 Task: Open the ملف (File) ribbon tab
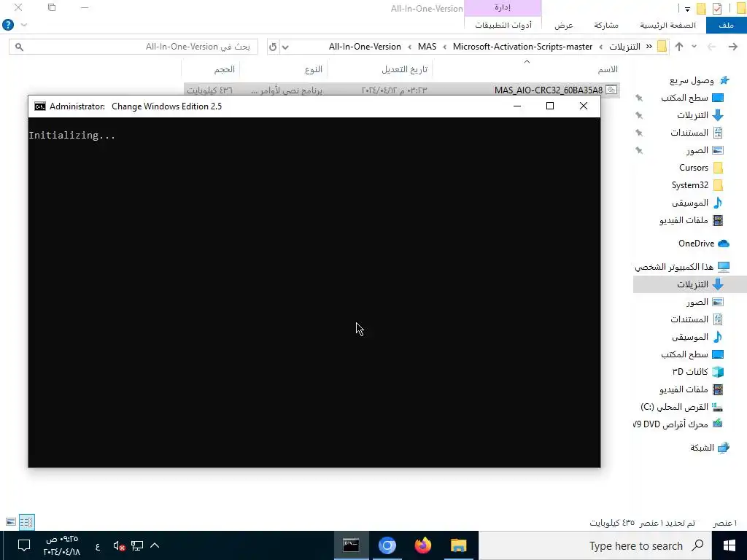(726, 26)
